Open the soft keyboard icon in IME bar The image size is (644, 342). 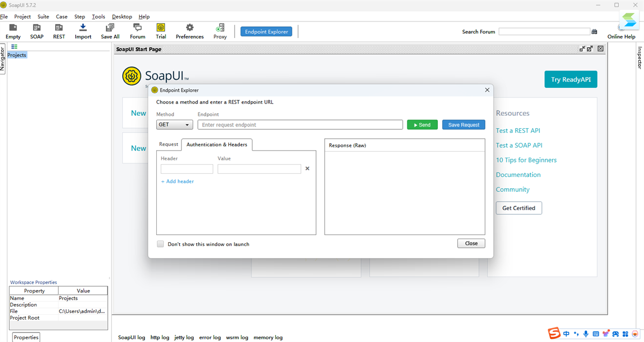(596, 334)
